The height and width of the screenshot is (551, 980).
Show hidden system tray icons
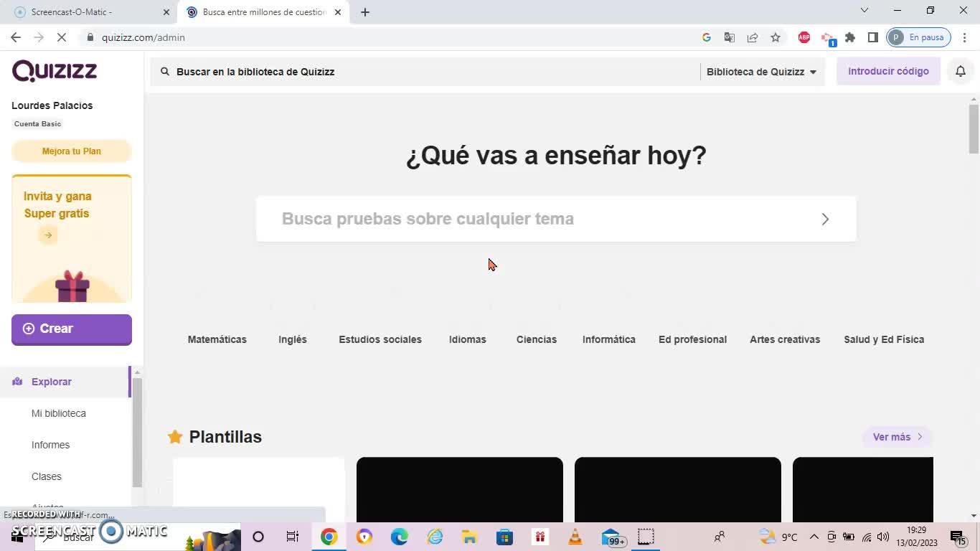[x=814, y=537]
